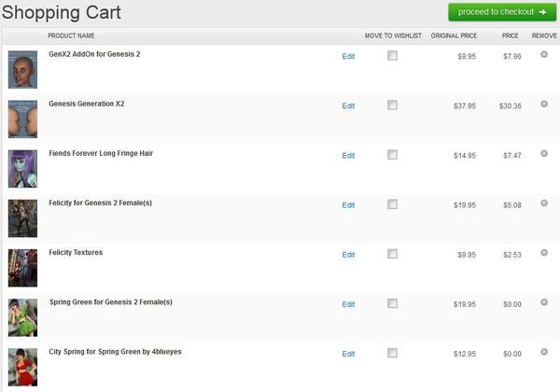
Task: Edit the Felicity for Genesis 2 Female(s) item
Action: (348, 205)
